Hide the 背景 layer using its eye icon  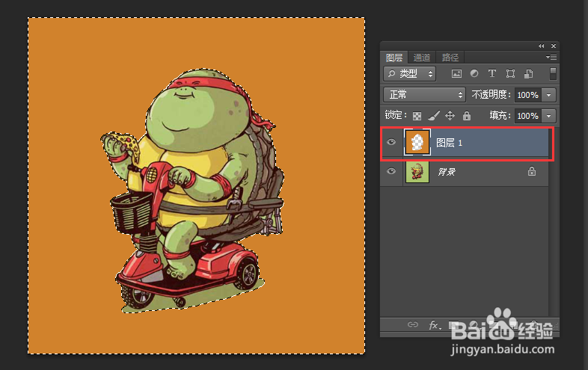coord(391,171)
